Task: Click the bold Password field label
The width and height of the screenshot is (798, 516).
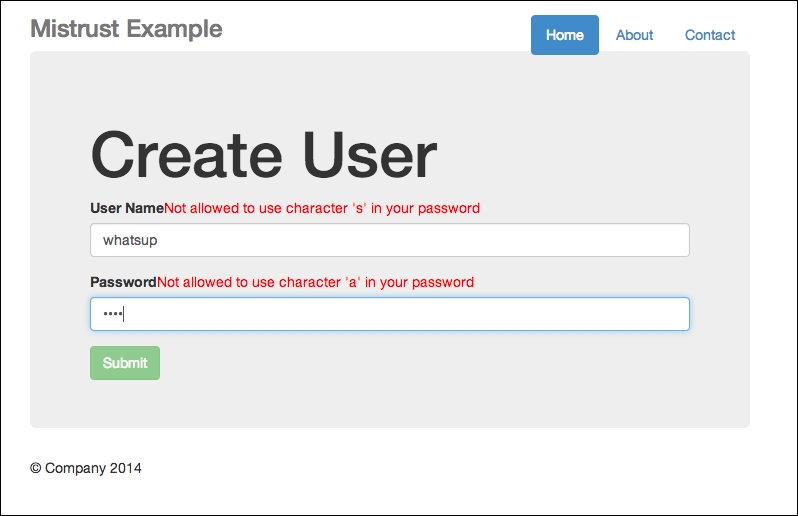Action: pos(123,282)
